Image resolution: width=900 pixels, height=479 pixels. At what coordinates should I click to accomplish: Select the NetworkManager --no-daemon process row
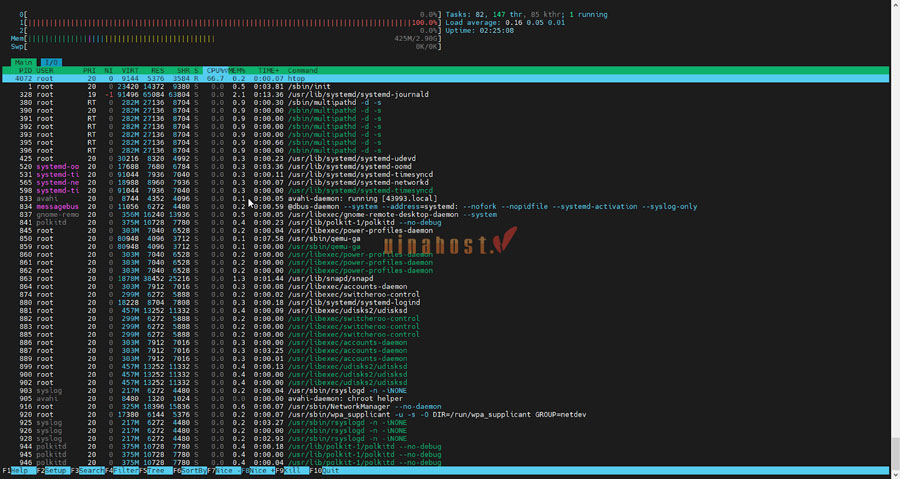click(x=350, y=406)
